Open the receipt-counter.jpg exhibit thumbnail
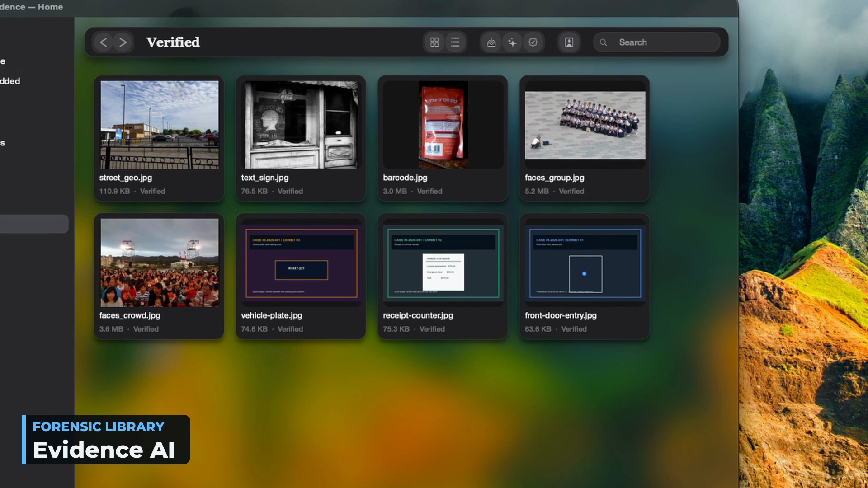 (x=443, y=263)
